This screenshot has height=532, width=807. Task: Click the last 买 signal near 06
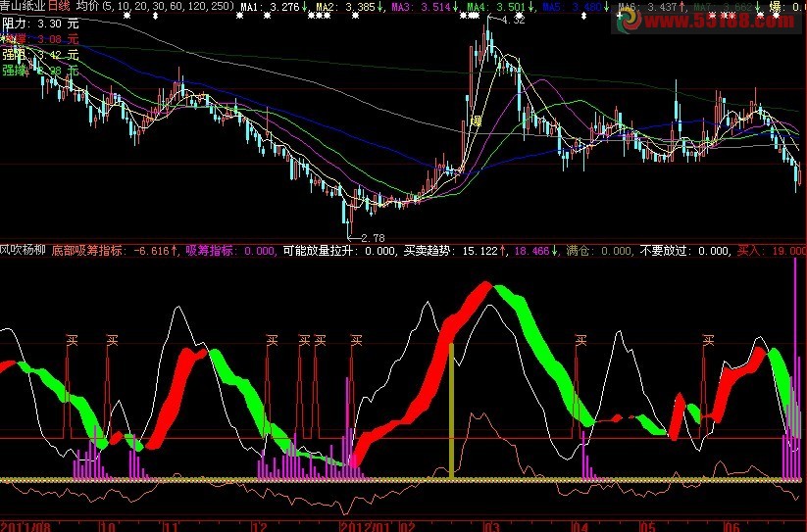(708, 340)
